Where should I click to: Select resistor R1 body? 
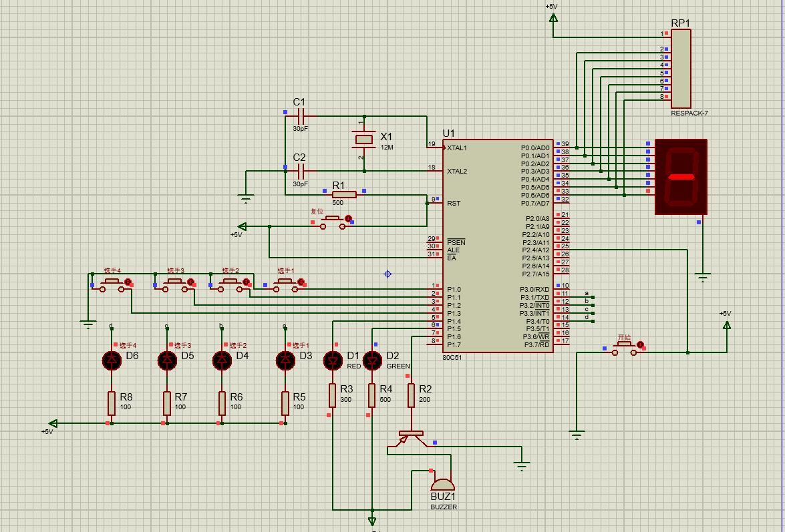[x=344, y=194]
